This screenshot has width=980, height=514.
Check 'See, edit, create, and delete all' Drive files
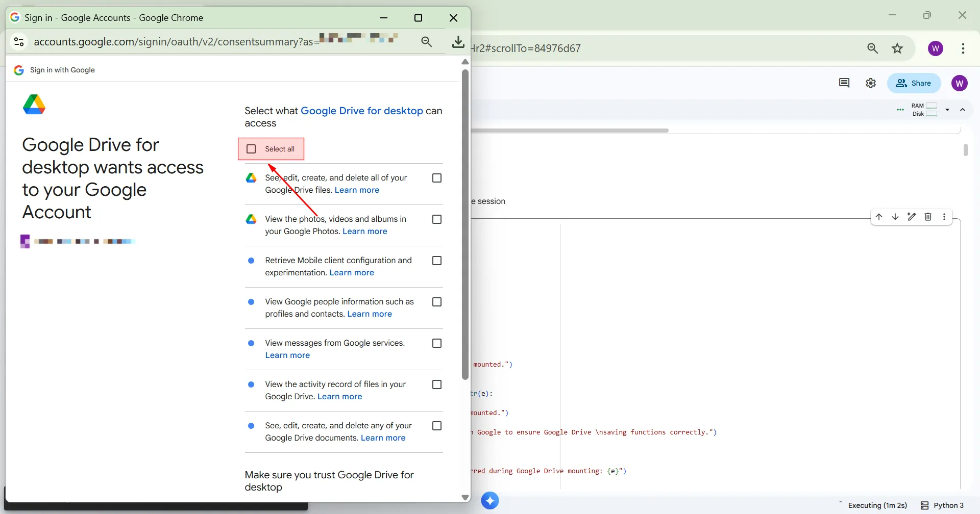pos(437,178)
